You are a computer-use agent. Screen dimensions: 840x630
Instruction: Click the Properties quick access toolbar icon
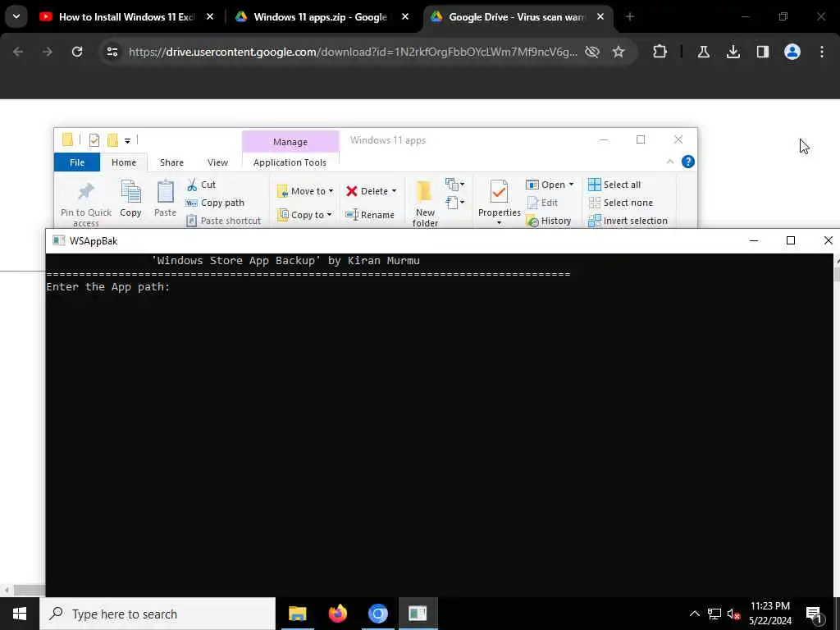[94, 140]
